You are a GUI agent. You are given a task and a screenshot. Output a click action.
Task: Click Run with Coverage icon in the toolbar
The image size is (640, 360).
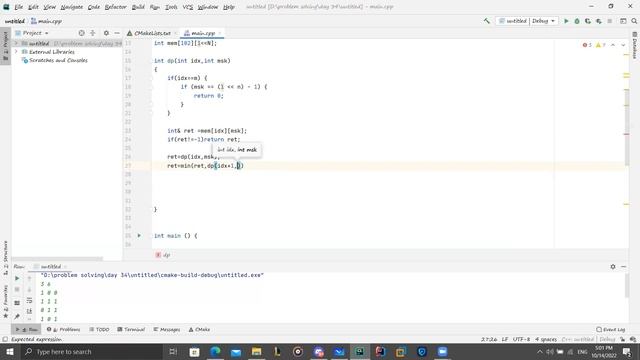click(x=588, y=21)
